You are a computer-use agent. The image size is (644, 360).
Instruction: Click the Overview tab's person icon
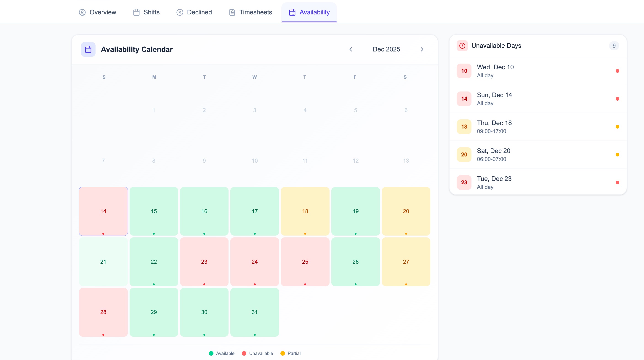82,12
